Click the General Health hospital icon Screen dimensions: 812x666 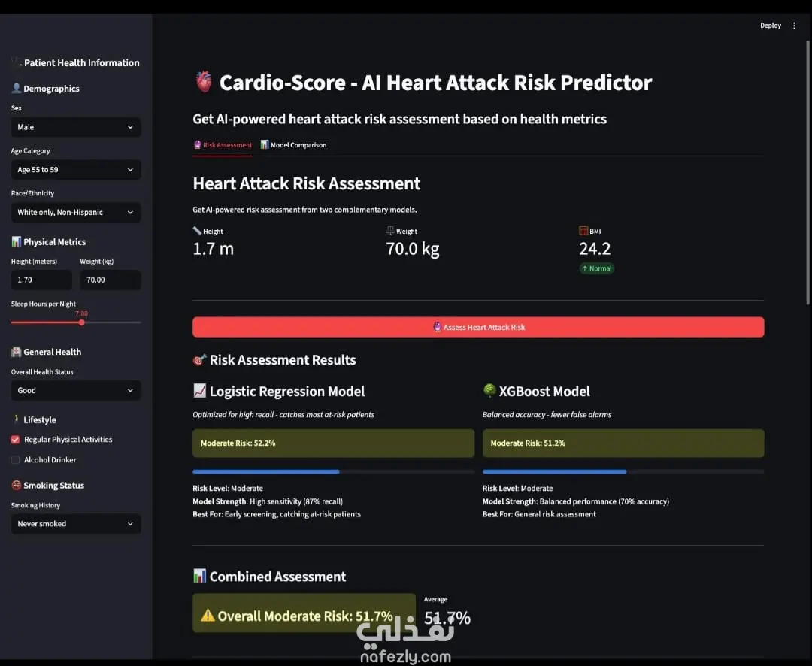point(16,352)
